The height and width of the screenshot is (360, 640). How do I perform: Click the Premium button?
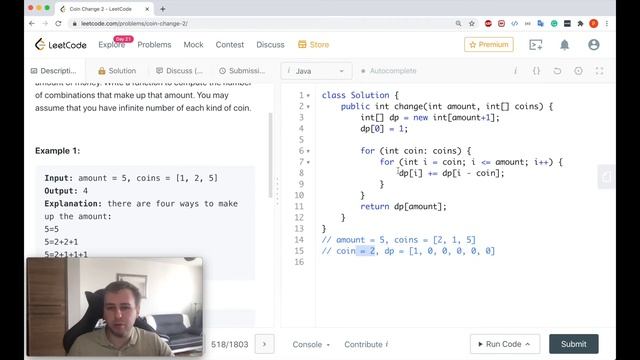click(489, 44)
